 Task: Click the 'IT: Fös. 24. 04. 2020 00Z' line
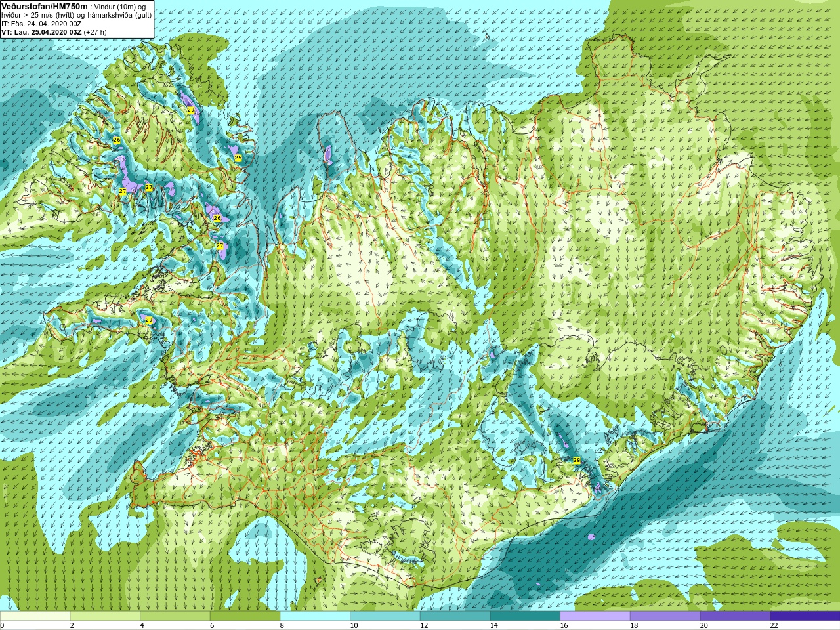point(41,24)
